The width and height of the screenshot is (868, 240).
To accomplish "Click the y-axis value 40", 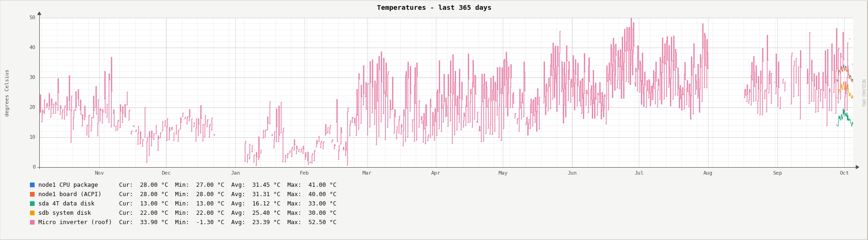I will click(x=32, y=48).
